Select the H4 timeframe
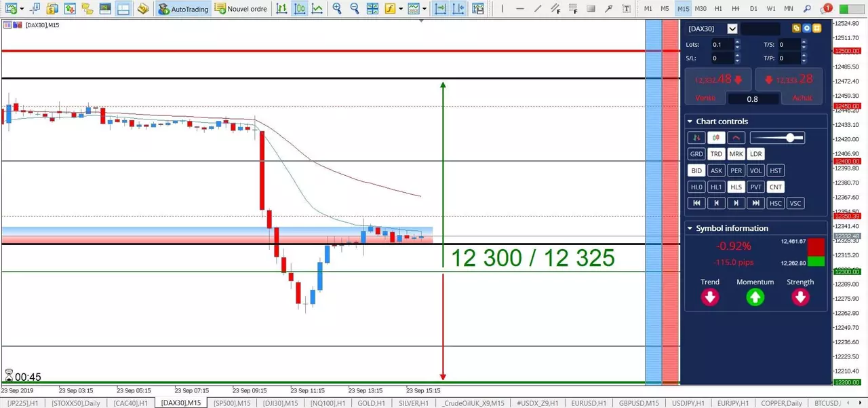The image size is (868, 408). click(736, 9)
